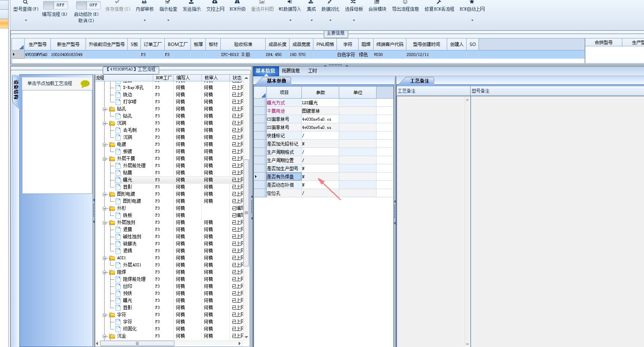Click the 沉铜 folder icon
Screen dimensions: 644x347
click(x=112, y=123)
